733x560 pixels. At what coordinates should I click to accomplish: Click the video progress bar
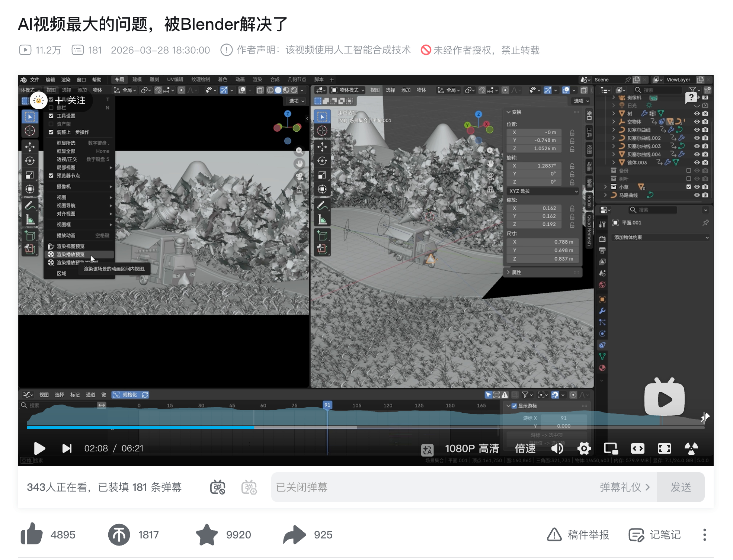[x=260, y=427]
